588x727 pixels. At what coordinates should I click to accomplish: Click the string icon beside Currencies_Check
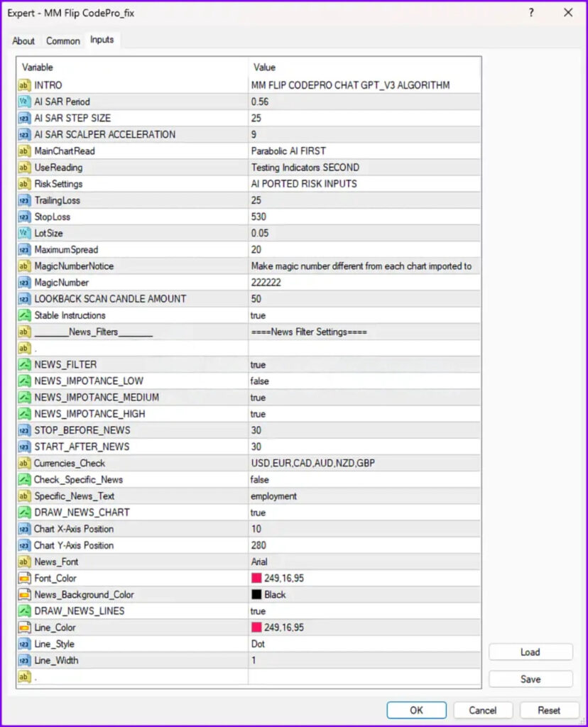pyautogui.click(x=25, y=463)
